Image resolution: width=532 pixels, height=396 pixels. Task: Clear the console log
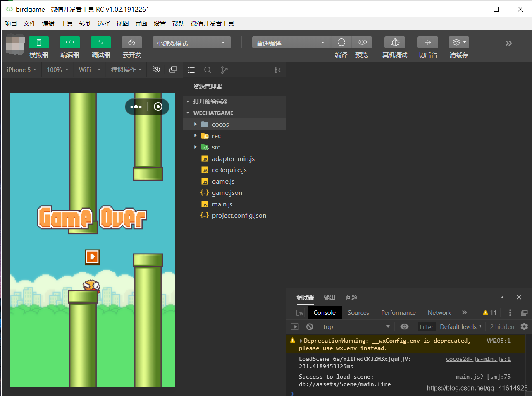click(x=310, y=327)
